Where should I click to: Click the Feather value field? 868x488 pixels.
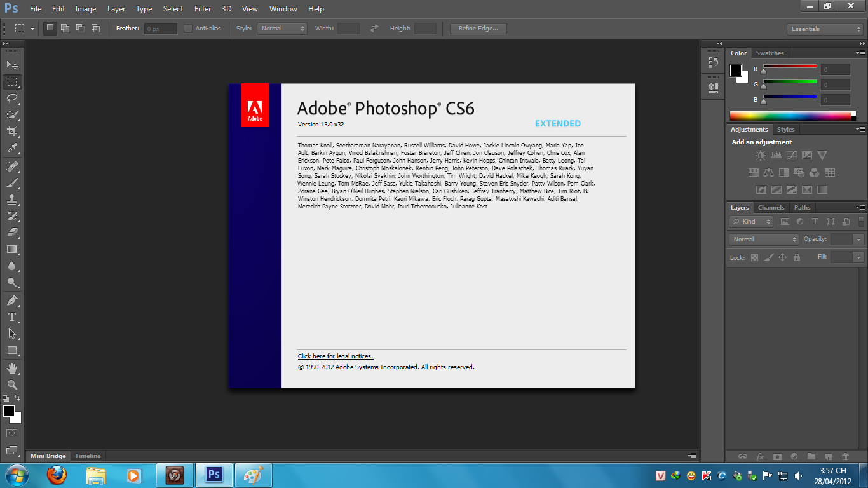[161, 29]
